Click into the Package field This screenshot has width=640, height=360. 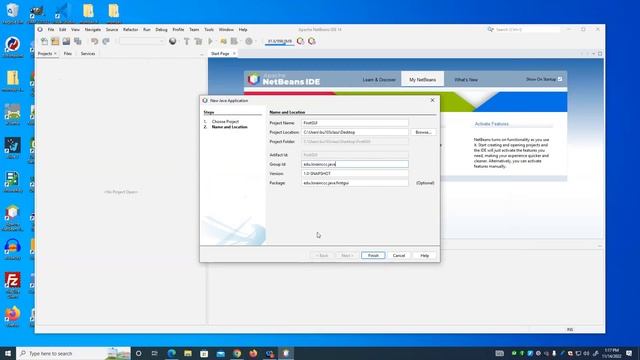(355, 183)
